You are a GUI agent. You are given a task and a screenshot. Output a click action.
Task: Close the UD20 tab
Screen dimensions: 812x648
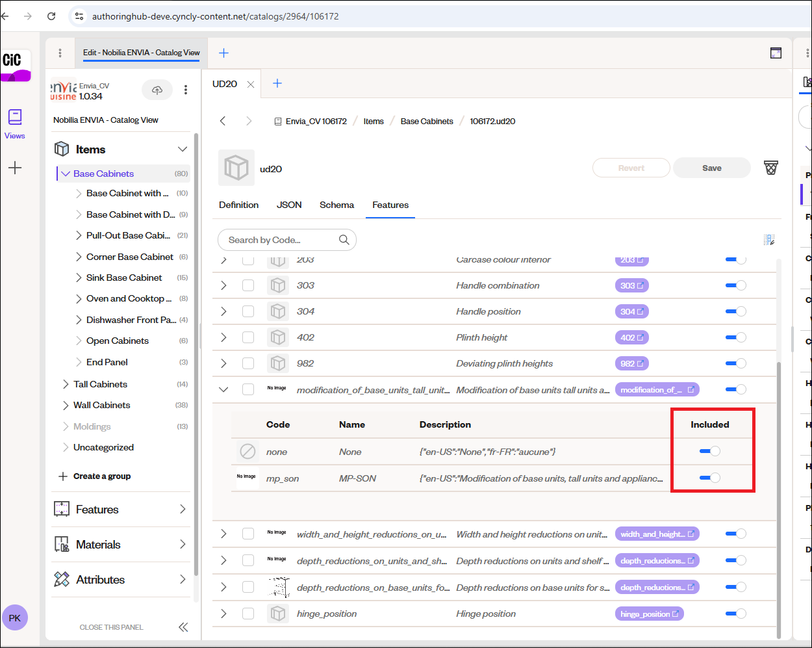coord(251,84)
